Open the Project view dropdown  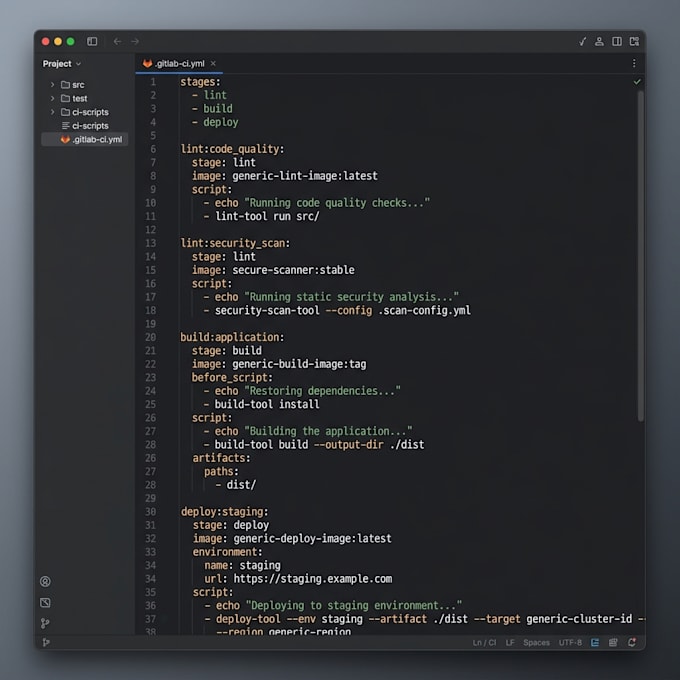click(x=62, y=64)
